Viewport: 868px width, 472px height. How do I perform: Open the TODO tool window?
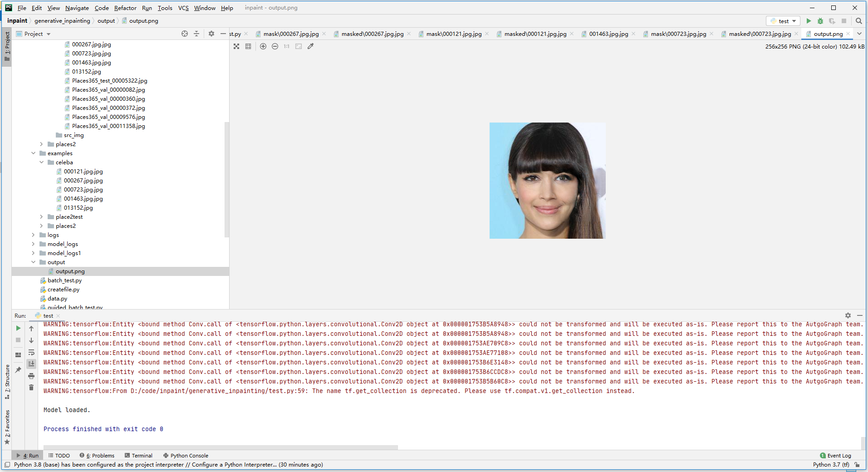[59, 456]
